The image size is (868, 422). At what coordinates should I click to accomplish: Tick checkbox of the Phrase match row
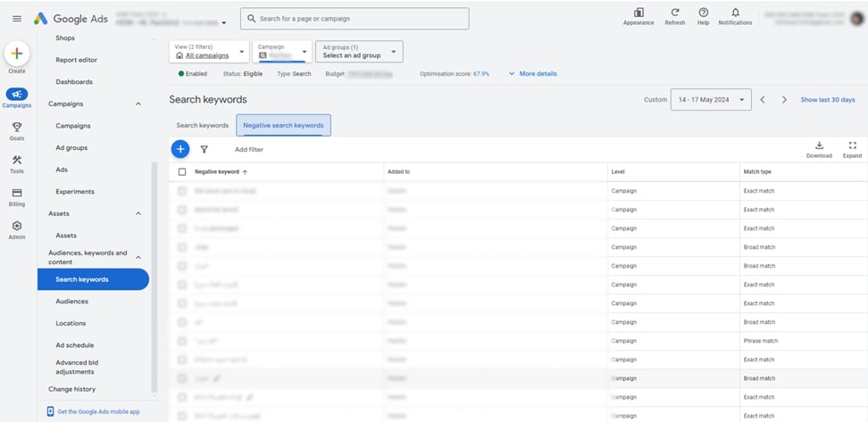tap(182, 341)
